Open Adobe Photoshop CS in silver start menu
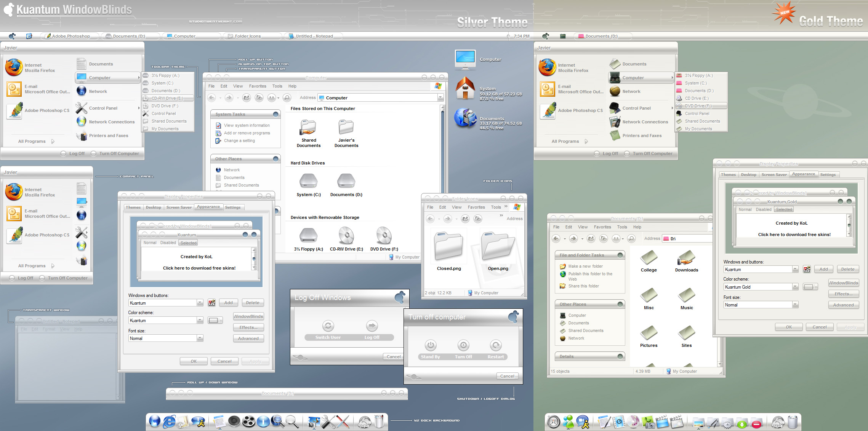 coord(38,110)
